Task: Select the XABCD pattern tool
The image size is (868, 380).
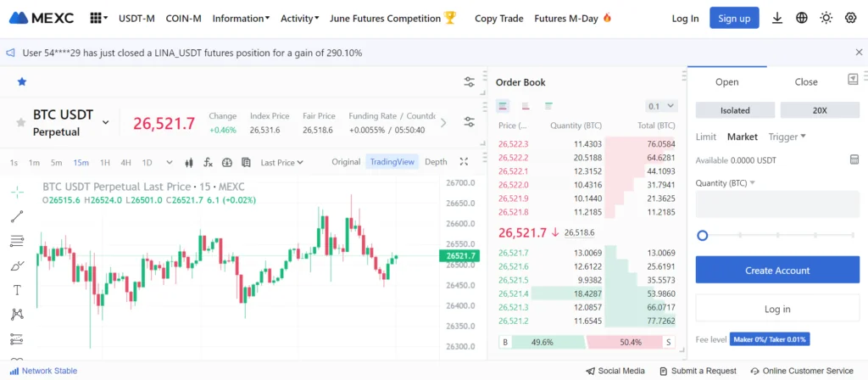Action: 17,315
